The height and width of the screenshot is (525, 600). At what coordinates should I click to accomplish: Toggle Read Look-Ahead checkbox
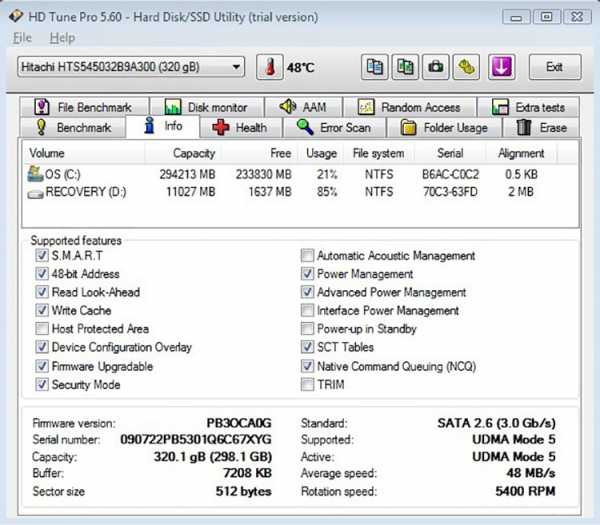coord(42,292)
